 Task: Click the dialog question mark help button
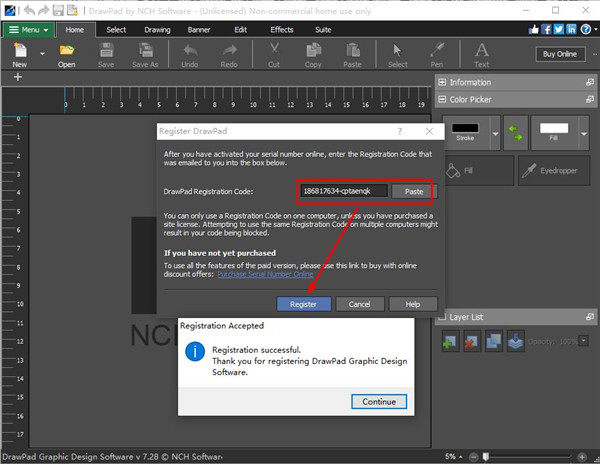[x=400, y=131]
